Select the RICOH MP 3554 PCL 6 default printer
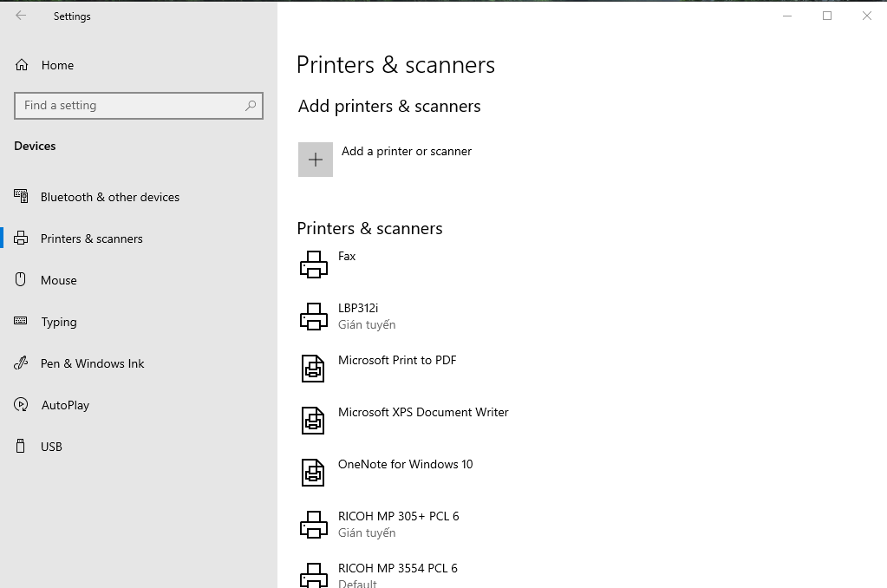Screen dimensions: 887x588 coord(398,569)
